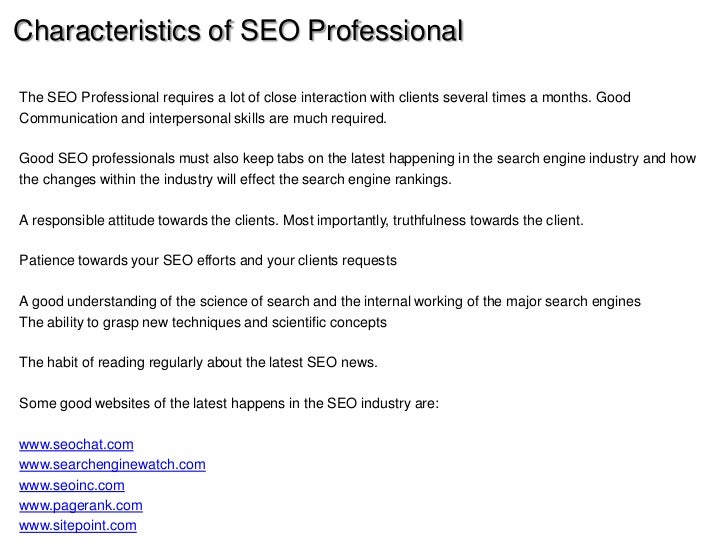Viewport: 728px width, 546px height.
Task: Visit the www.pagerank.com link
Action: pos(81,506)
